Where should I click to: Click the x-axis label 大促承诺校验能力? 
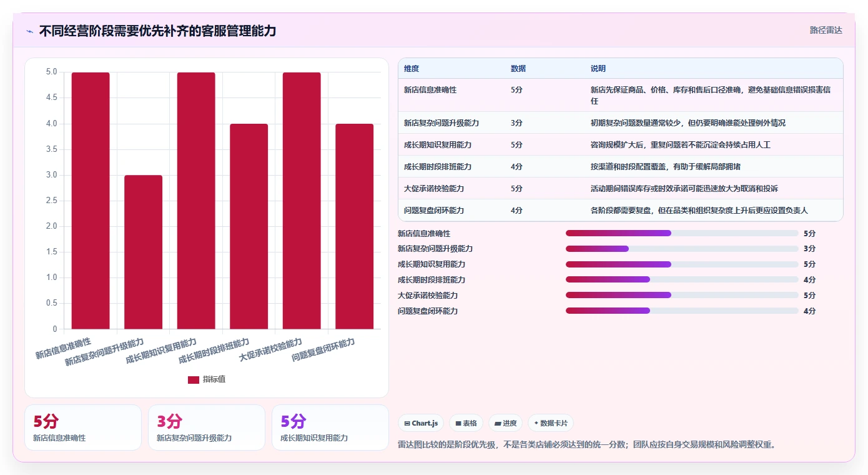coord(271,351)
